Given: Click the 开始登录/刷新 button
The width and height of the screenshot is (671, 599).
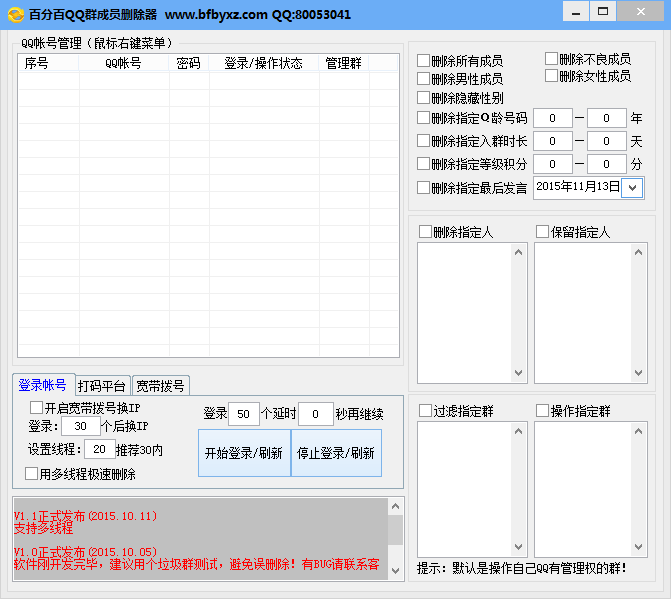Looking at the screenshot, I should (x=243, y=453).
